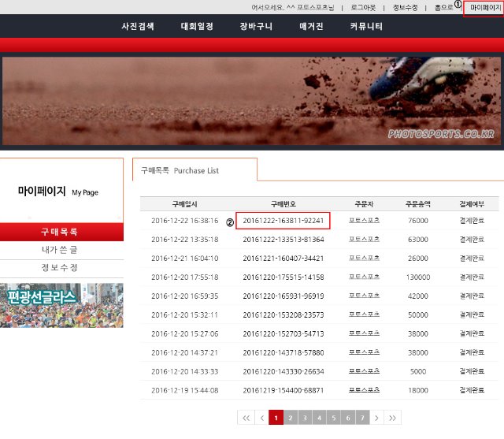
Task: Click 결제완료 status in the 76000 row
Action: 472,221
